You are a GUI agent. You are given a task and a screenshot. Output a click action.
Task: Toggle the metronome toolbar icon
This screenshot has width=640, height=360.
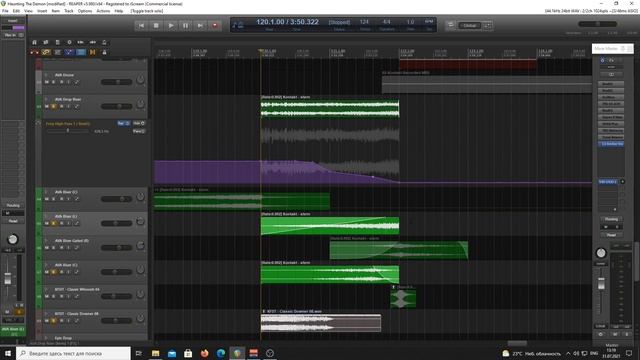(104, 42)
